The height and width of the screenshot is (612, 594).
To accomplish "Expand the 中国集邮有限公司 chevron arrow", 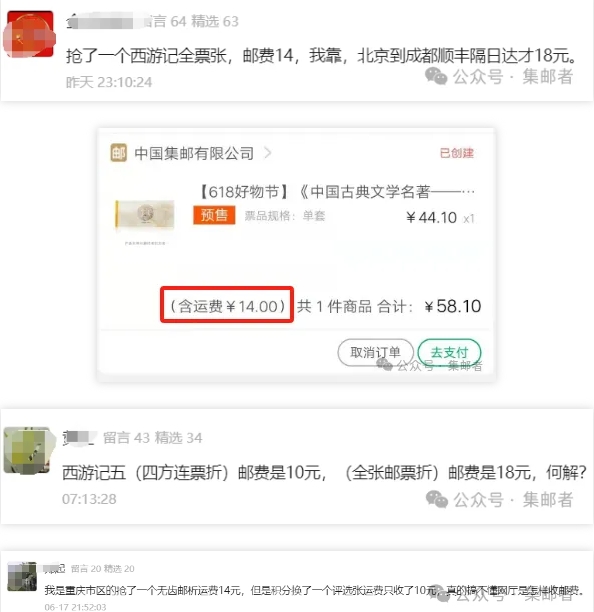I will 267,153.
